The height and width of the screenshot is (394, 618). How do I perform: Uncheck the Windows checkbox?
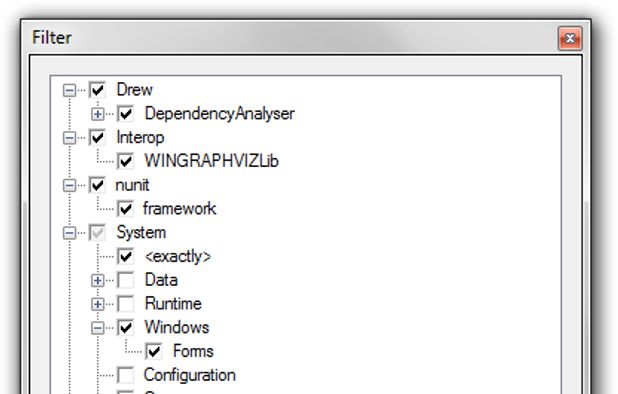click(126, 327)
